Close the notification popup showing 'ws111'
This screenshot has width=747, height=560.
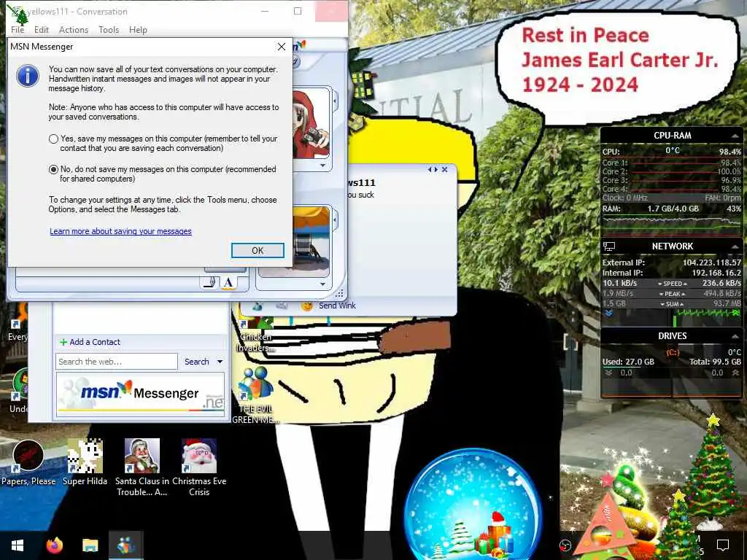(x=444, y=169)
